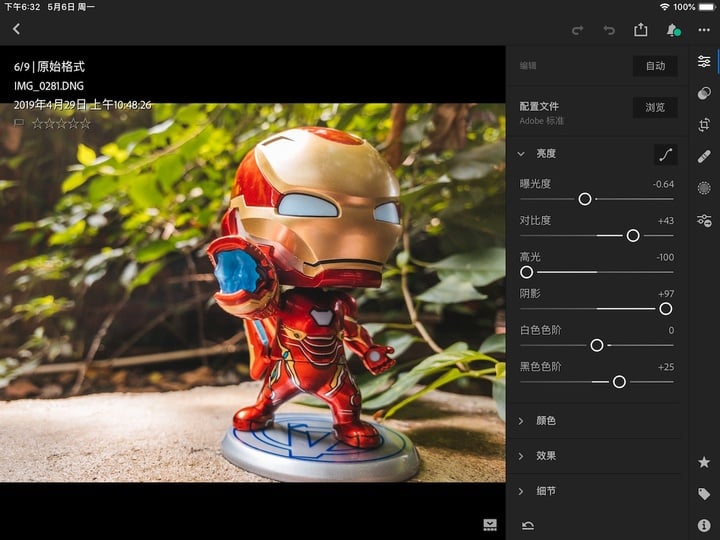
Task: Select the radial selective edit circle icon
Action: pyautogui.click(x=704, y=188)
